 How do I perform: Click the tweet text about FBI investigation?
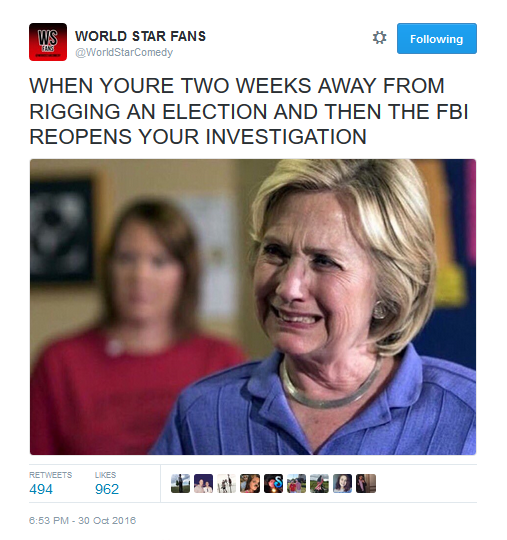click(x=249, y=111)
